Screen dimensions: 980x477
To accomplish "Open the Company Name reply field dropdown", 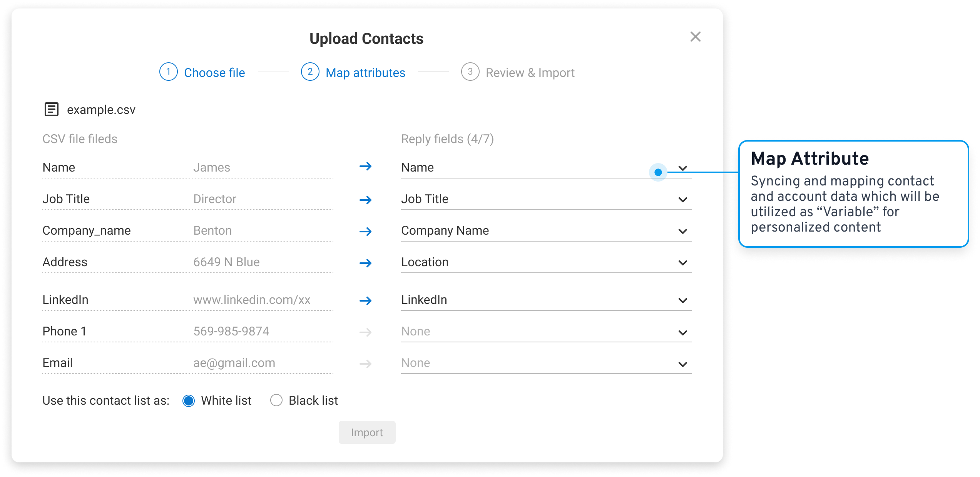I will click(x=682, y=231).
